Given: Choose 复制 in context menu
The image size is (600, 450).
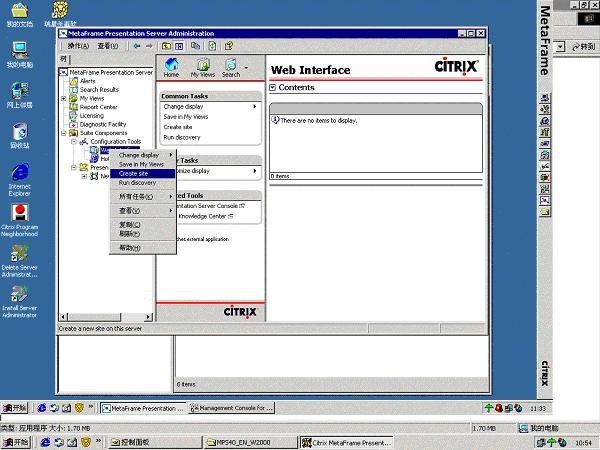Looking at the screenshot, I should coord(143,225).
